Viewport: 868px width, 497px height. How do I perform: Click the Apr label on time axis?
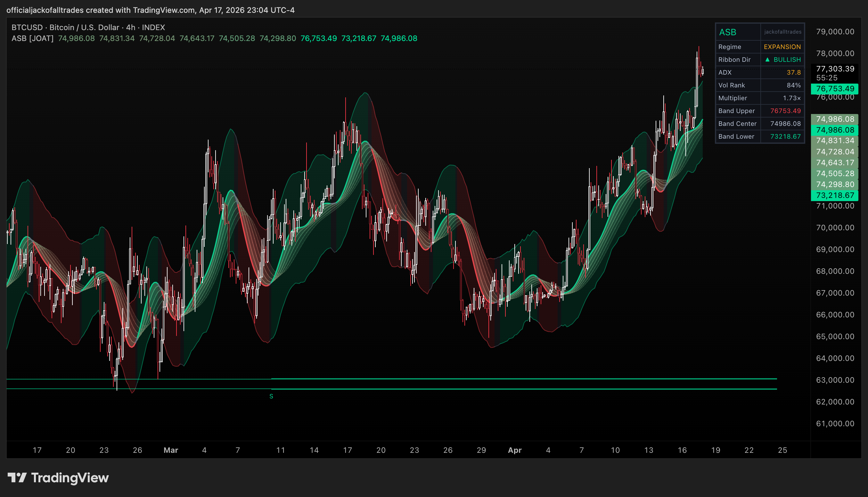[515, 450]
